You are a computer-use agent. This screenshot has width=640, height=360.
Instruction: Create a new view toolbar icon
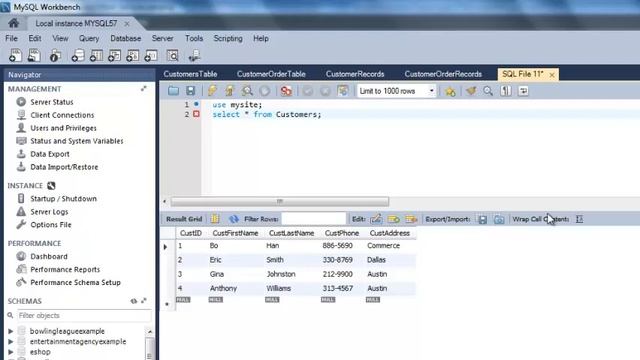coord(114,56)
